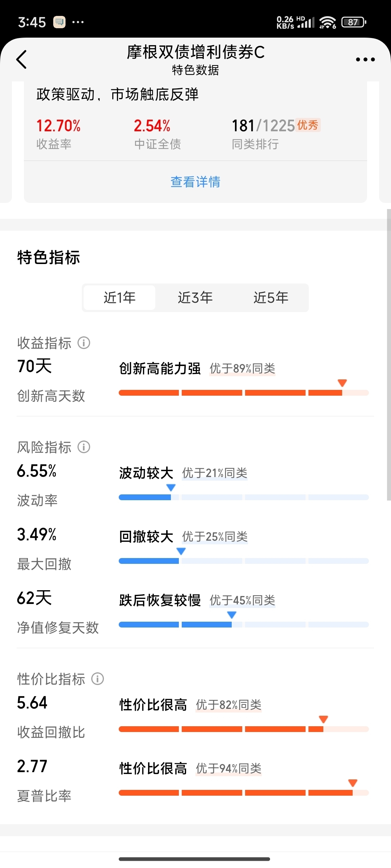Tap the 创新高能力强 progress bar

[x=244, y=393]
